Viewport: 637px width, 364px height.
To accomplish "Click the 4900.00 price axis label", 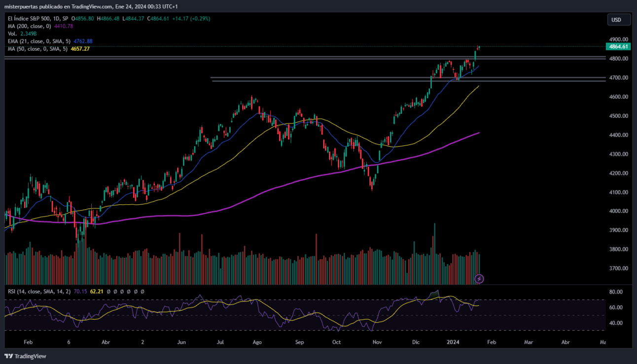I will tap(618, 39).
